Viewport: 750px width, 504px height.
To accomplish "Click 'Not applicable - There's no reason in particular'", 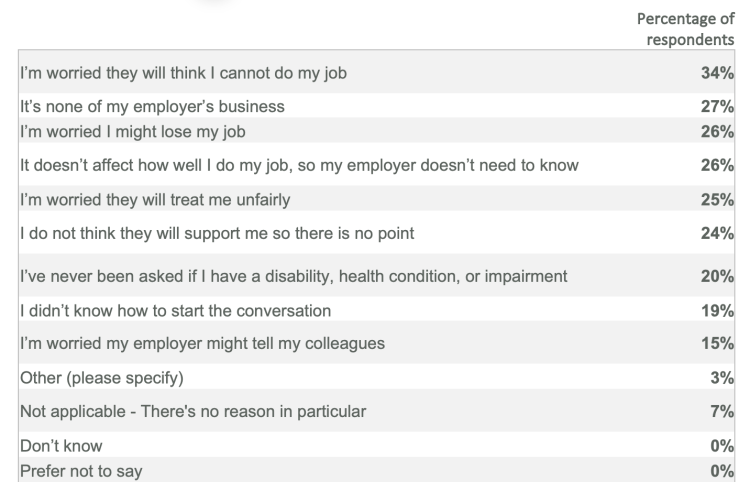I will 193,411.
